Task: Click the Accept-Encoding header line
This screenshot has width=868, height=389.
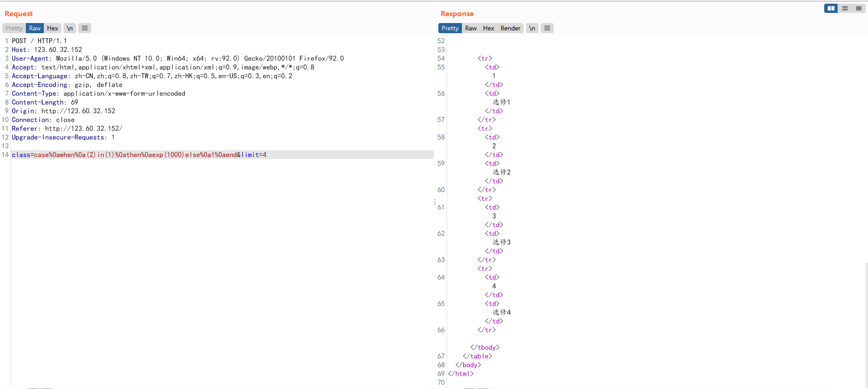Action: [67, 85]
